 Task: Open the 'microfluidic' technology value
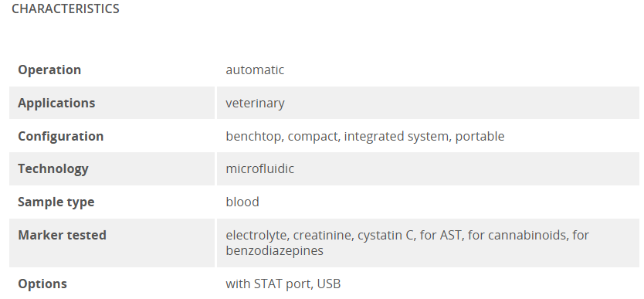pyautogui.click(x=260, y=168)
